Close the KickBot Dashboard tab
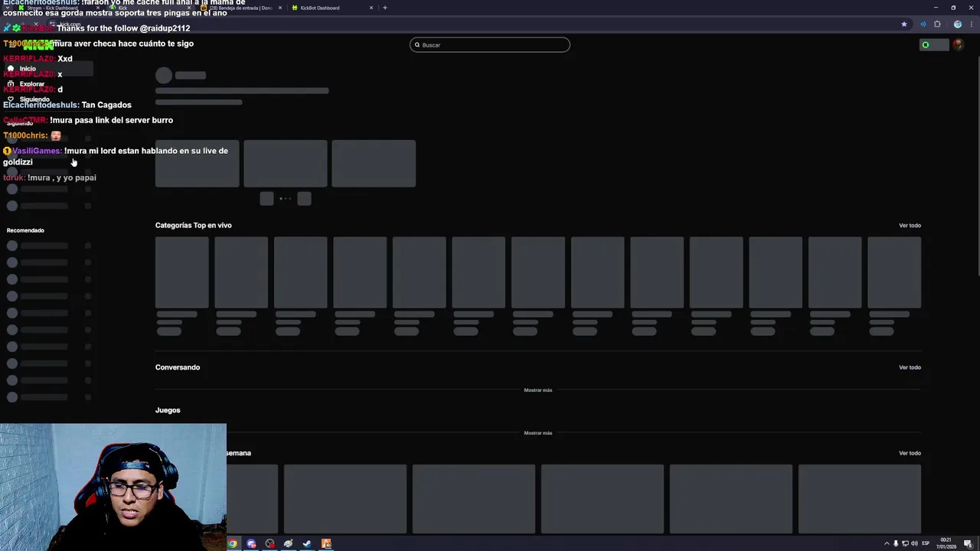This screenshot has height=551, width=980. click(372, 8)
